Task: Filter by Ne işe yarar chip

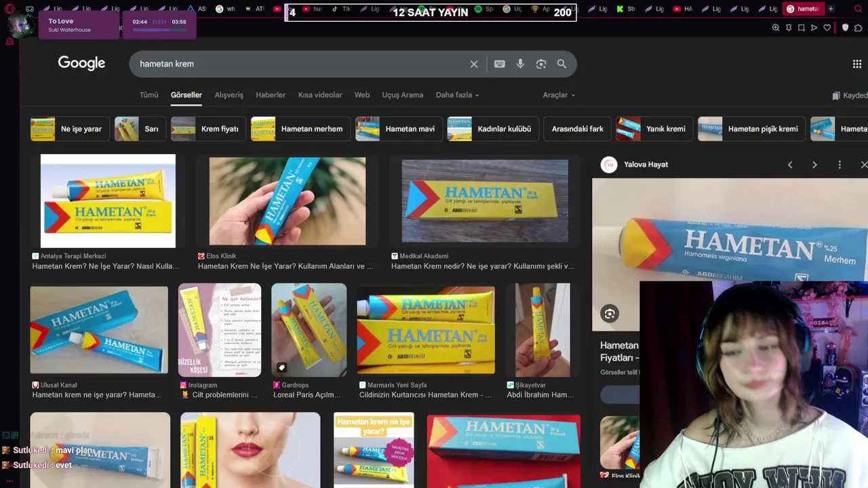Action: click(x=70, y=129)
